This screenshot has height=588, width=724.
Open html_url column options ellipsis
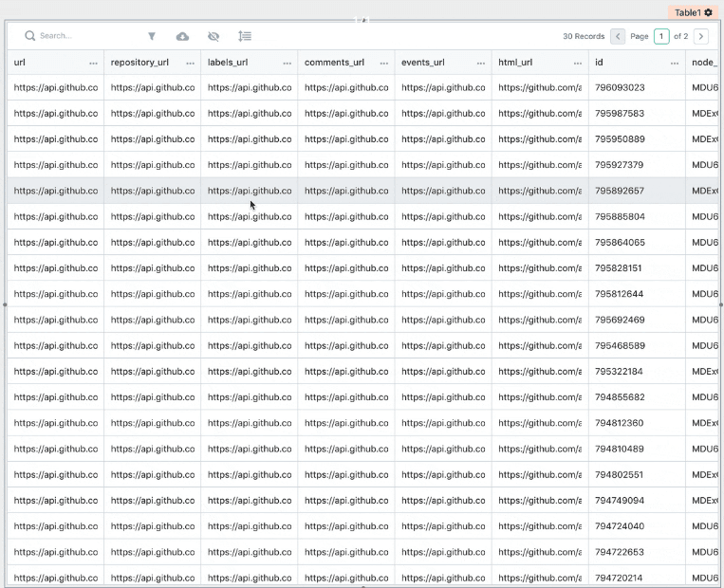578,64
